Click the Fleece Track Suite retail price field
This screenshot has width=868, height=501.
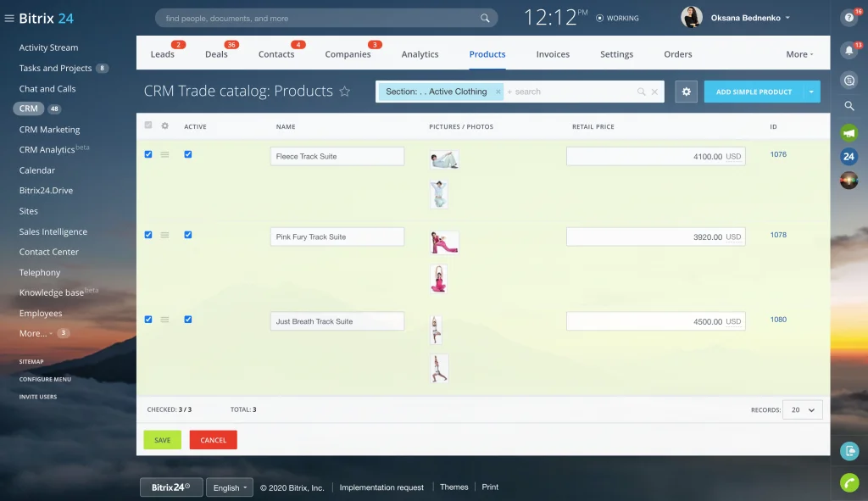654,157
